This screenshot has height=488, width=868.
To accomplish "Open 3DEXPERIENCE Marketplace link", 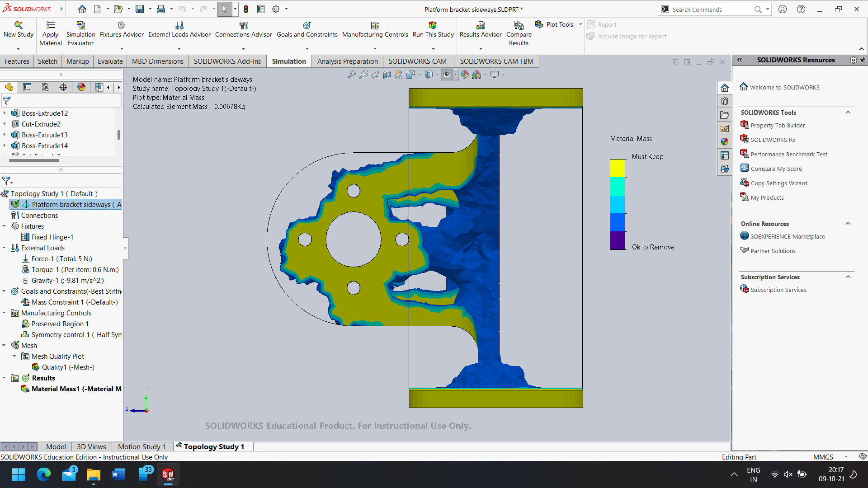I will 788,236.
